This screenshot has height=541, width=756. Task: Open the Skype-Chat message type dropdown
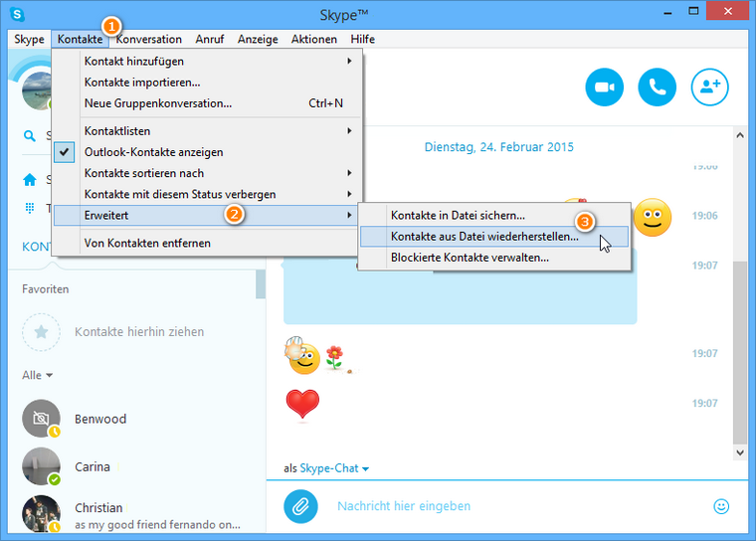click(x=334, y=468)
